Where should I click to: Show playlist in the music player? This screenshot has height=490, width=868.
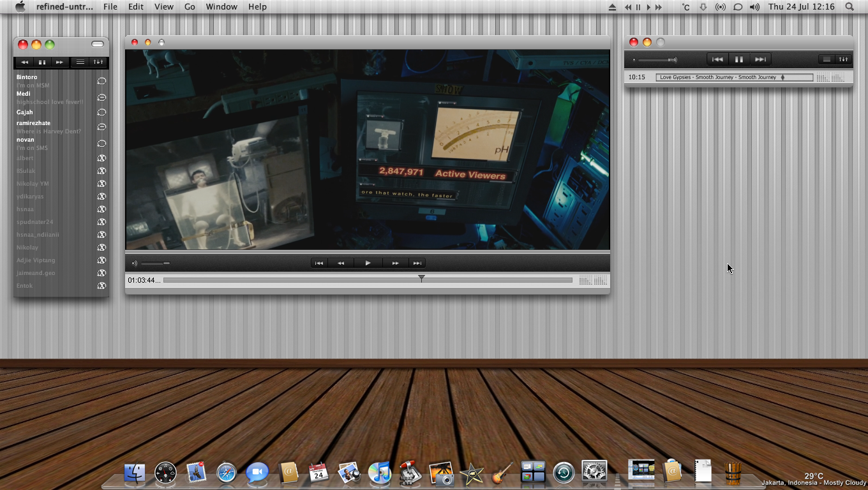tap(827, 59)
